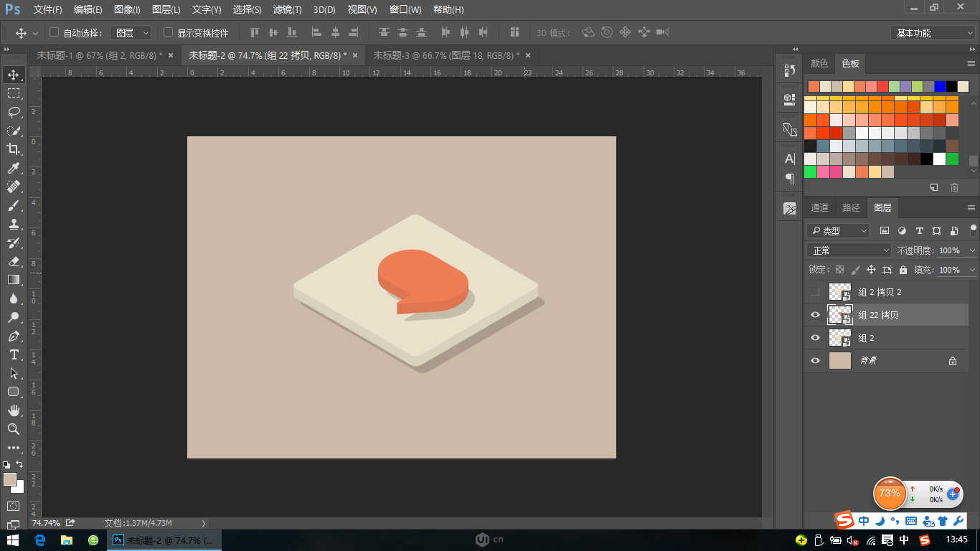
Task: Pick the blue swatch in top row
Action: click(940, 86)
